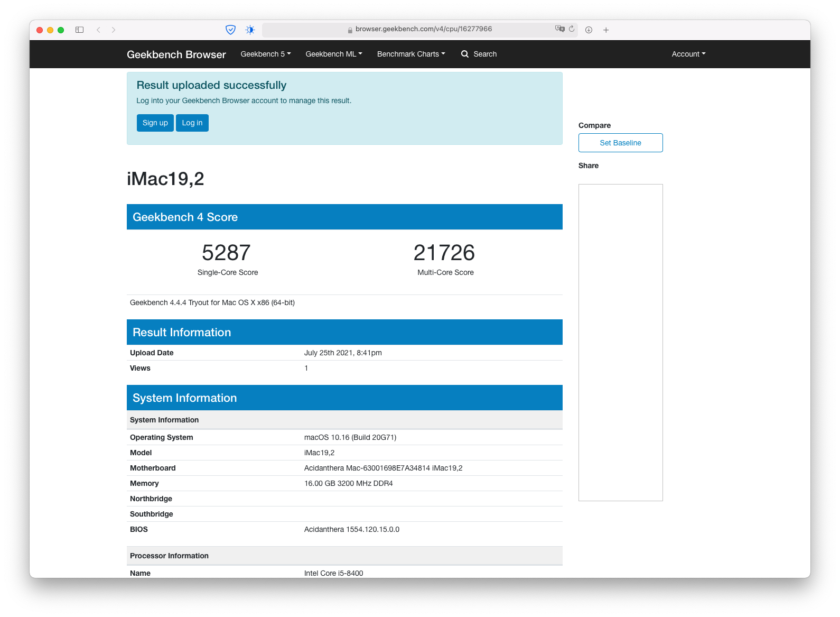This screenshot has height=617, width=840.
Task: Click the iMac19,2 page heading
Action: click(x=165, y=179)
